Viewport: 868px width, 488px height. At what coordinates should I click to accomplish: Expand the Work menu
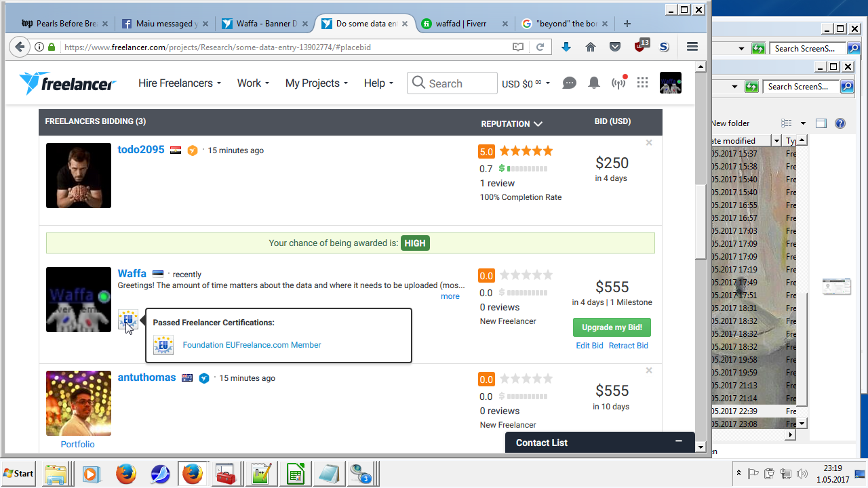point(253,83)
